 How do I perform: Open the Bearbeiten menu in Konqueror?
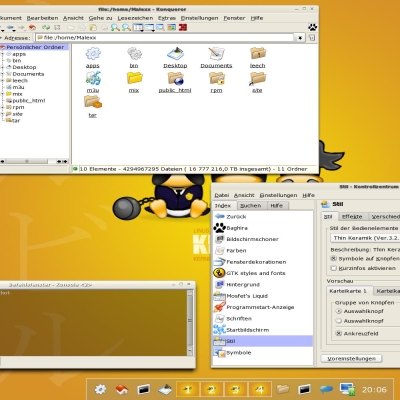coord(42,18)
